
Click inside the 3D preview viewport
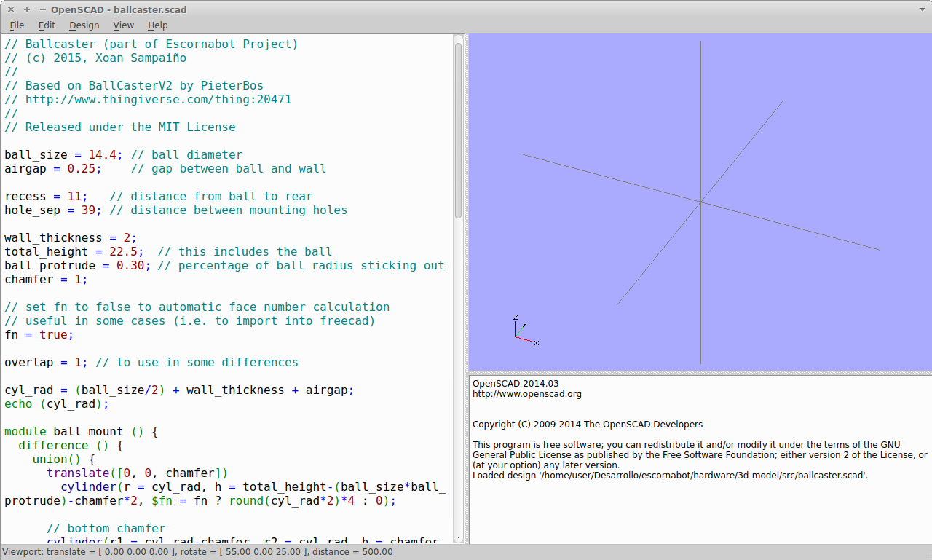point(700,202)
